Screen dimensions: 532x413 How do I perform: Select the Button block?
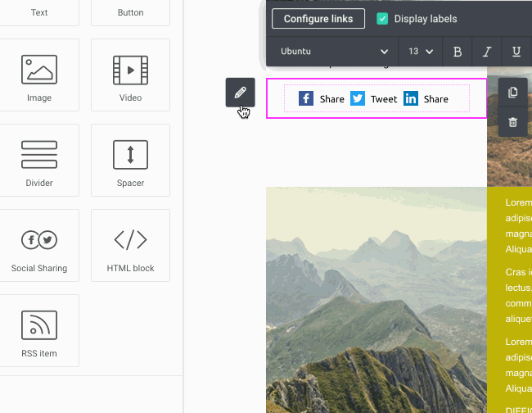130,12
